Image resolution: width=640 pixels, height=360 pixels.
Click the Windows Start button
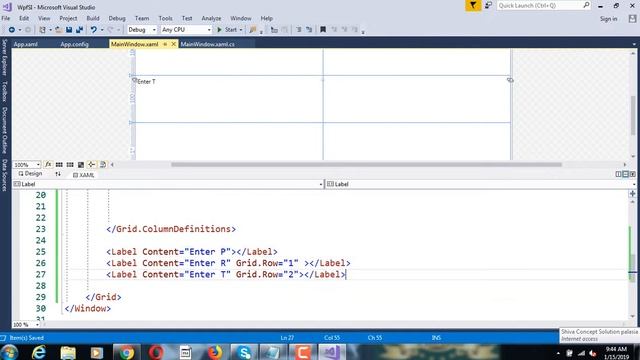coord(9,352)
